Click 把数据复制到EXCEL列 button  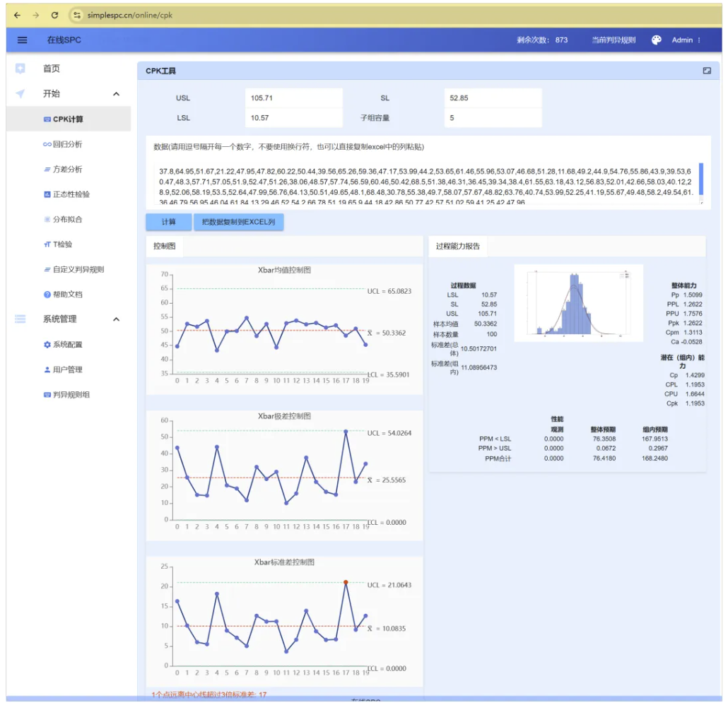pos(238,222)
